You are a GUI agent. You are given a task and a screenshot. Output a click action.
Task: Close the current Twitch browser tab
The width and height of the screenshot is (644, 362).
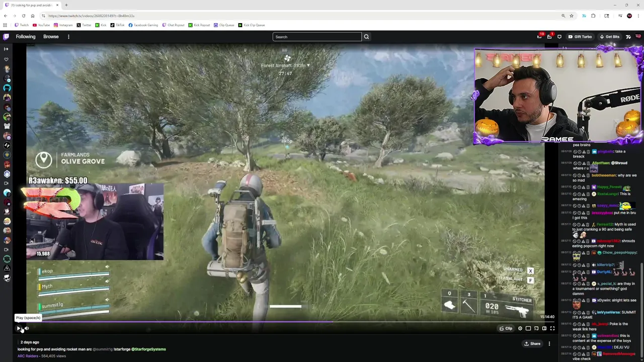coord(57,5)
